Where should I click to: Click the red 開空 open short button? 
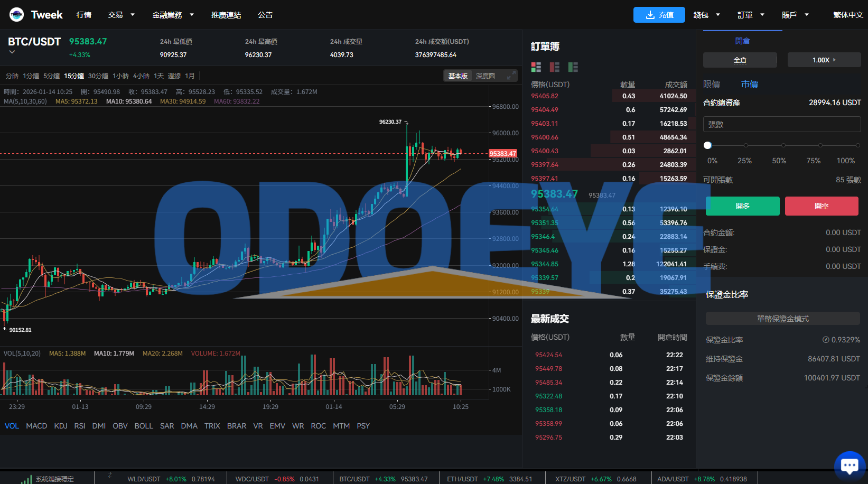[x=821, y=206]
